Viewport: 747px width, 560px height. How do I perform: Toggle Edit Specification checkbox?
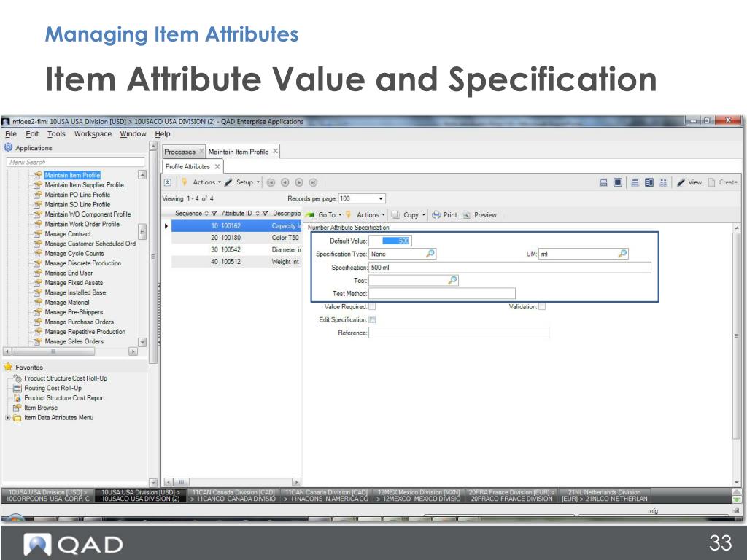(372, 319)
